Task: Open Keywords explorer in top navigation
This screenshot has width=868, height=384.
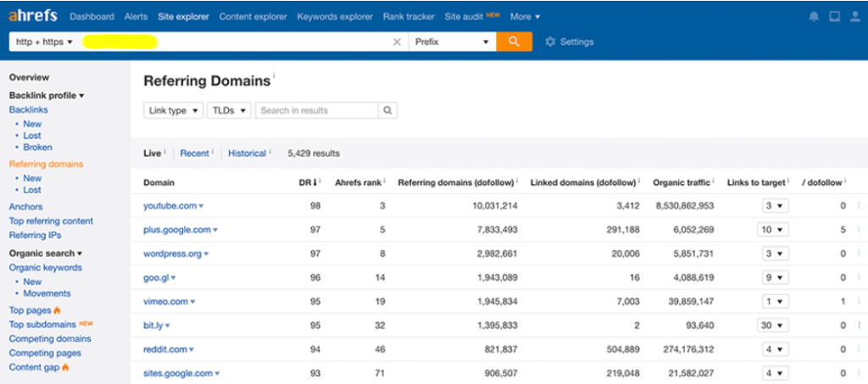Action: (x=335, y=17)
